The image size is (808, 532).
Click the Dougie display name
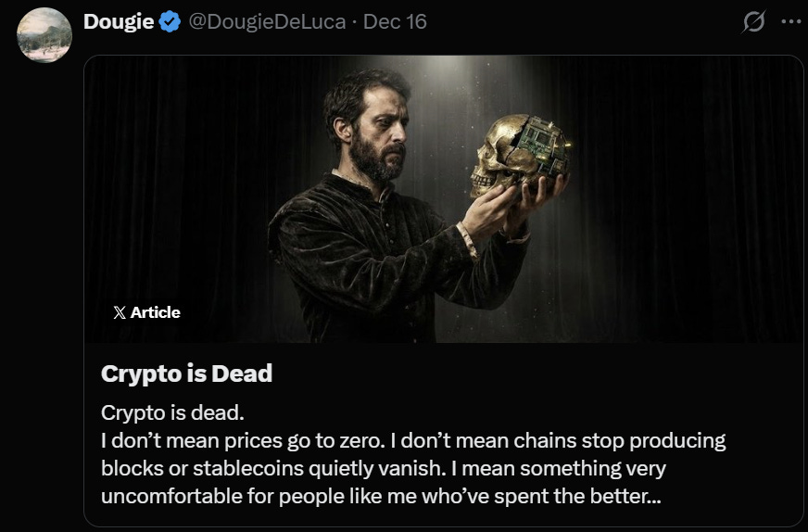click(x=119, y=21)
